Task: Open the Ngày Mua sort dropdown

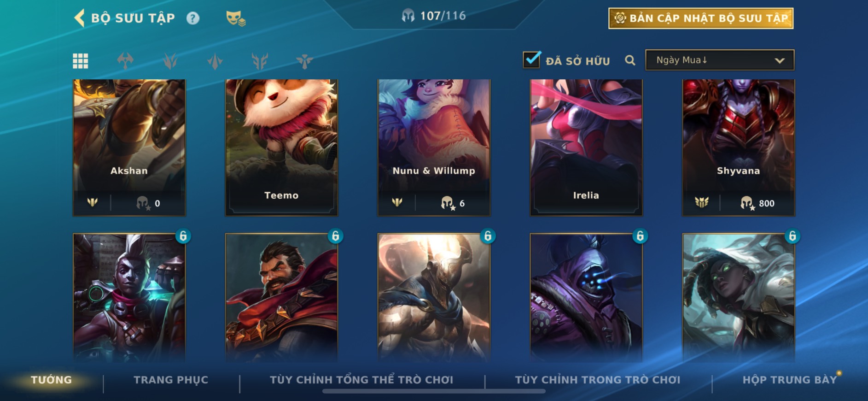Action: [720, 60]
